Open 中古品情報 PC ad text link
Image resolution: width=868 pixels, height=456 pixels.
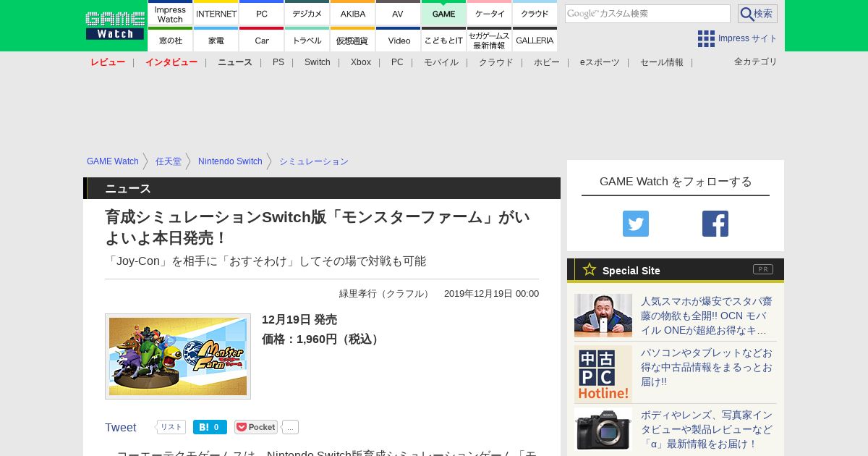[x=706, y=367]
